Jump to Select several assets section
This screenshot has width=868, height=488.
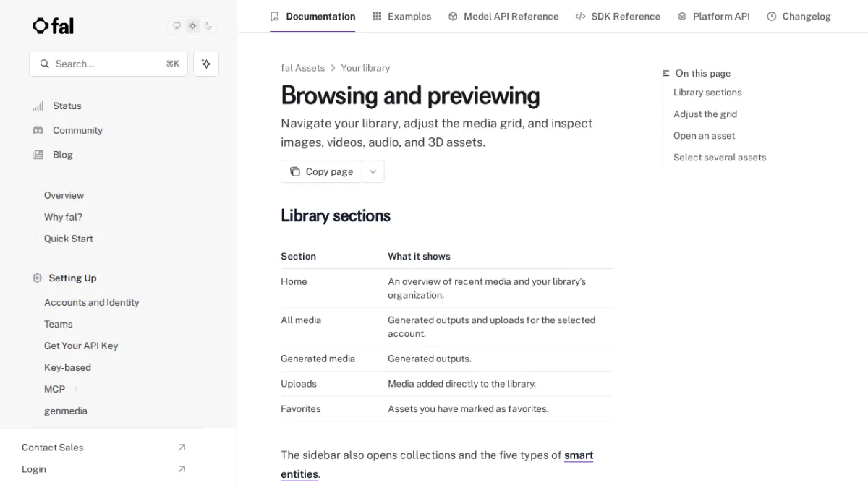pos(720,158)
